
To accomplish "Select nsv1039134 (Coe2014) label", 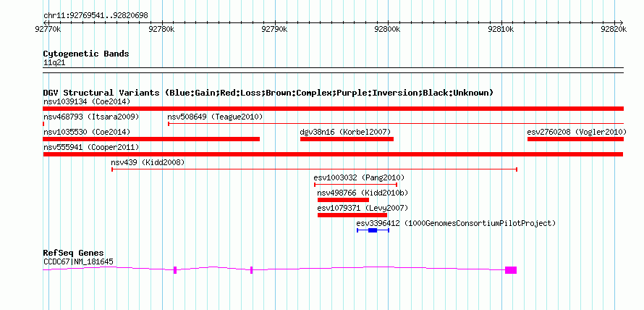I will [x=87, y=101].
